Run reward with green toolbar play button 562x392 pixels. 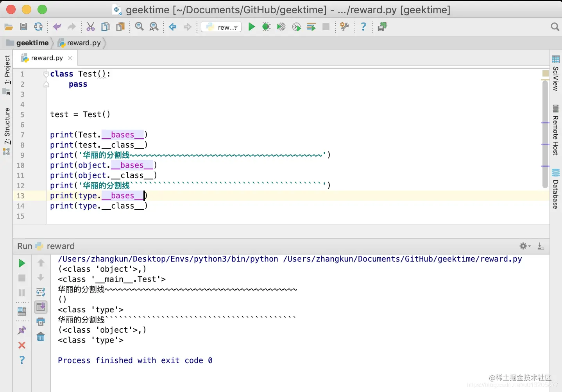click(252, 27)
